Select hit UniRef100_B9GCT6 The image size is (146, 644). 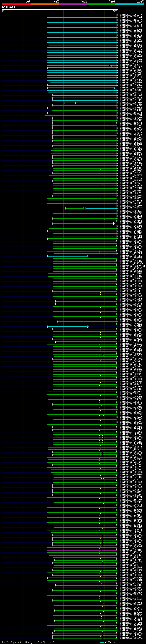(x=131, y=208)
